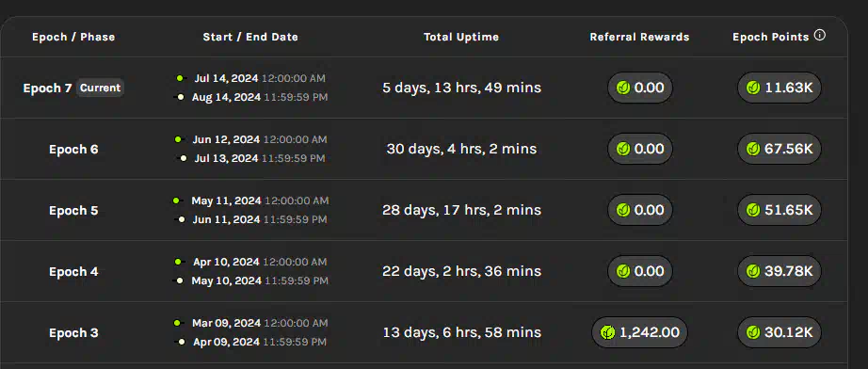The width and height of the screenshot is (868, 369).
Task: Click the leaf icon in Epoch 3 referral rewards
Action: coord(607,332)
